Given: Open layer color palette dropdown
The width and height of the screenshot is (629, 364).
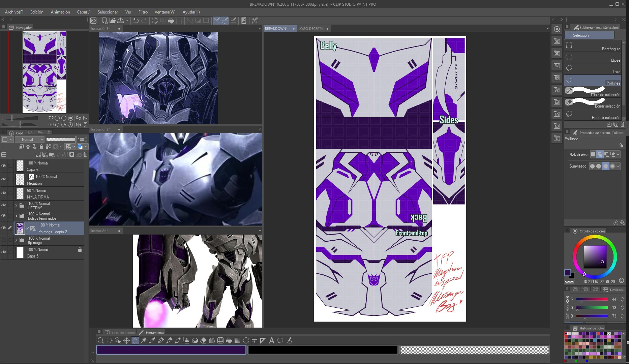Looking at the screenshot, I should pyautogui.click(x=7, y=140).
